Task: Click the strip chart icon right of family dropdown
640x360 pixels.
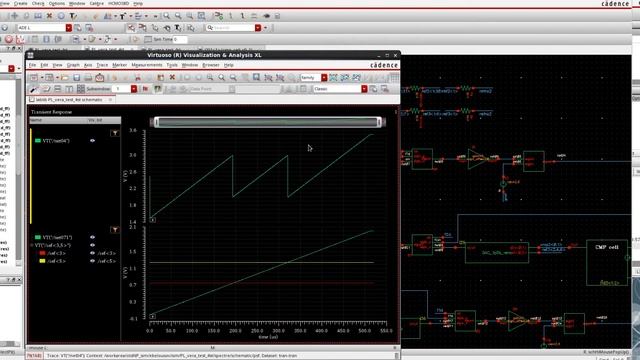Action: coord(334,78)
